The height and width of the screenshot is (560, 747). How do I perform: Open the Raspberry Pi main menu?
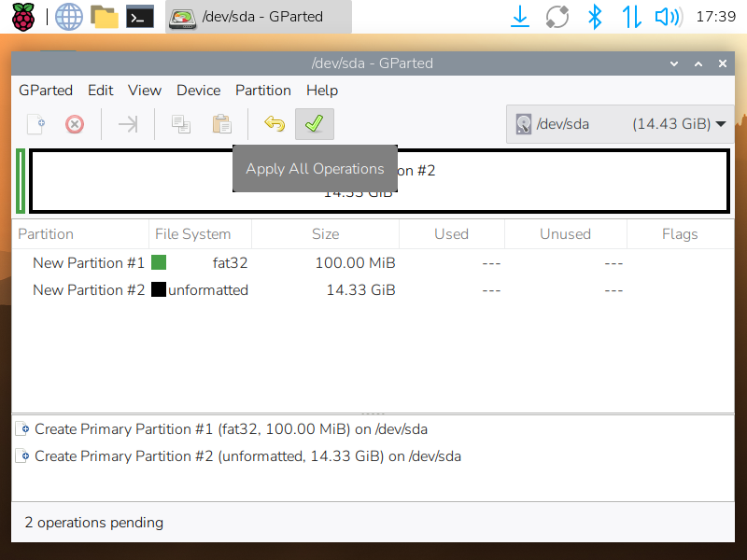(x=22, y=16)
